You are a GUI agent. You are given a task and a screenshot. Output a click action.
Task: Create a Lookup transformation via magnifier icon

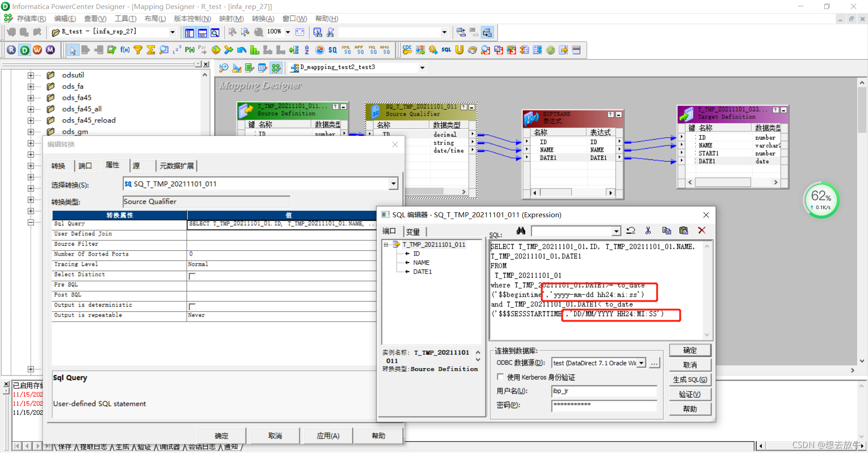click(x=164, y=50)
